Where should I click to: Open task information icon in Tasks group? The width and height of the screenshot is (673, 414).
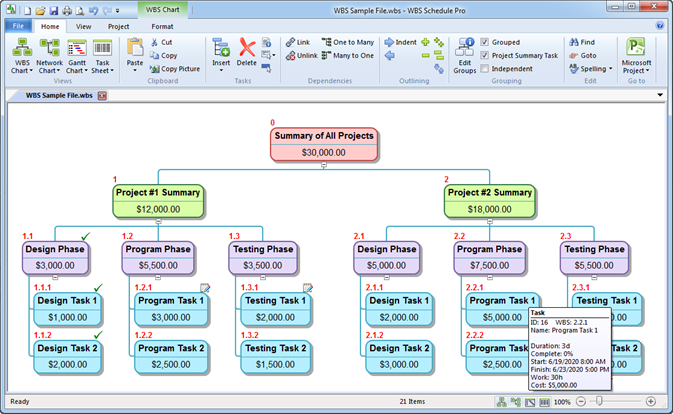tap(267, 42)
